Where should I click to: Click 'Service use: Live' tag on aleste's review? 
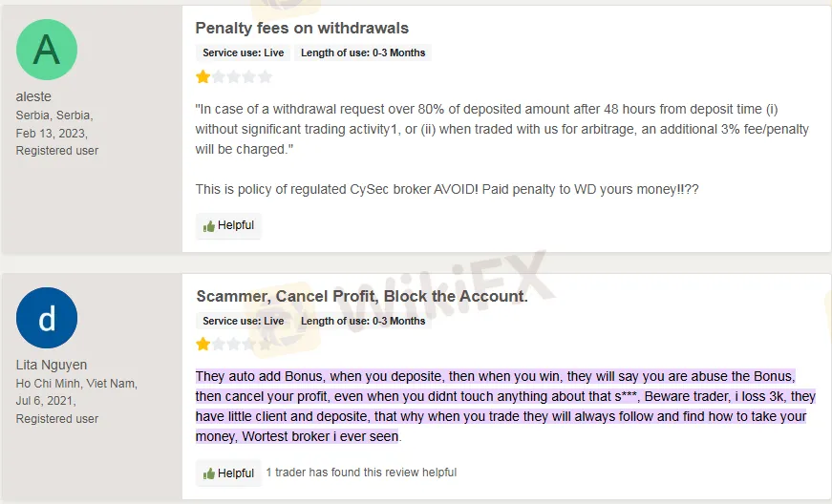(243, 53)
